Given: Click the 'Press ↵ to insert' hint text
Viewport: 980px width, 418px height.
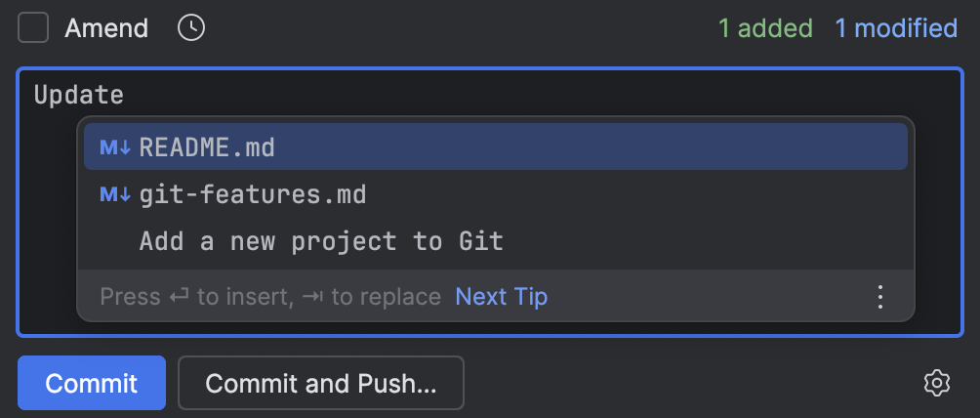Looking at the screenshot, I should tap(193, 296).
